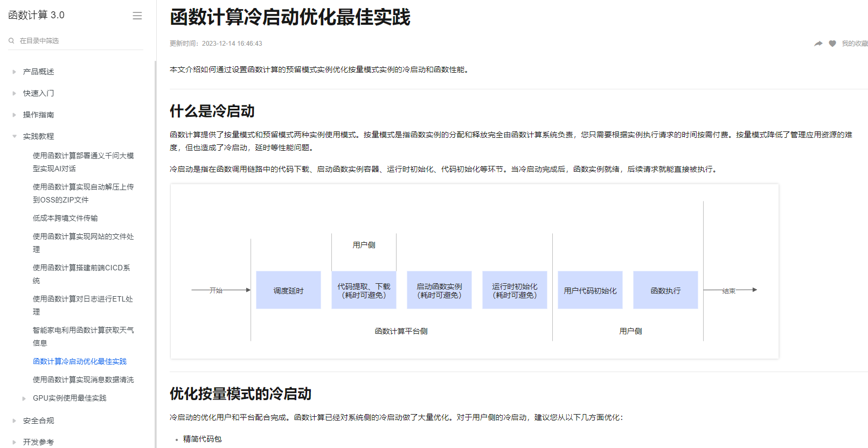
Task: Expand the 产品概述 section arrow
Action: (14, 72)
